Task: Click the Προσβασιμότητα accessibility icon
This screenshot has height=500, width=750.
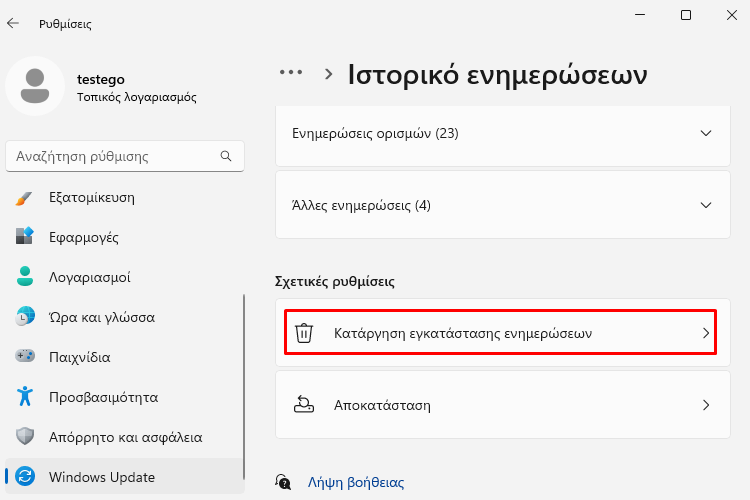Action: [x=25, y=396]
